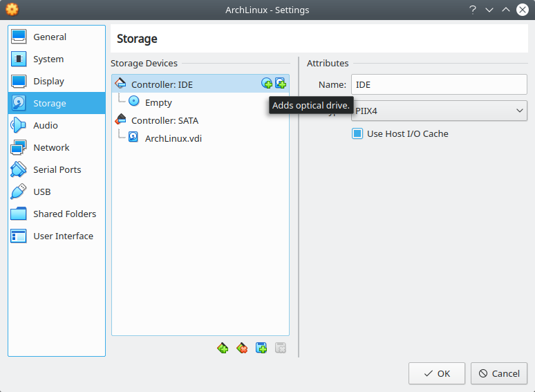Click the Audio speaker sidebar icon
This screenshot has width=535, height=392.
pos(19,125)
